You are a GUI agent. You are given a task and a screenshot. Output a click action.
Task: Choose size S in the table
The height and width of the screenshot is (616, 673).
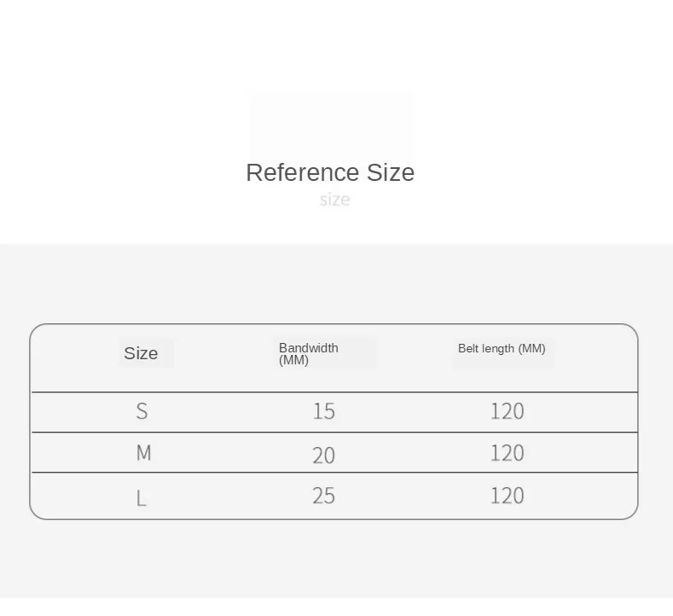[x=142, y=411]
